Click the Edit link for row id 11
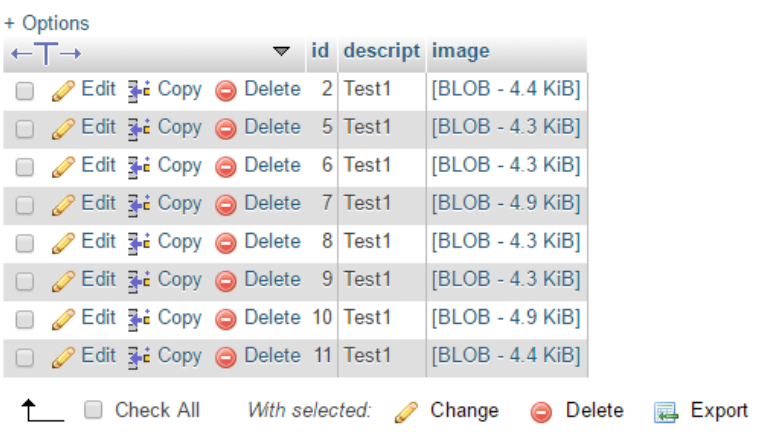763x436 pixels. point(98,355)
